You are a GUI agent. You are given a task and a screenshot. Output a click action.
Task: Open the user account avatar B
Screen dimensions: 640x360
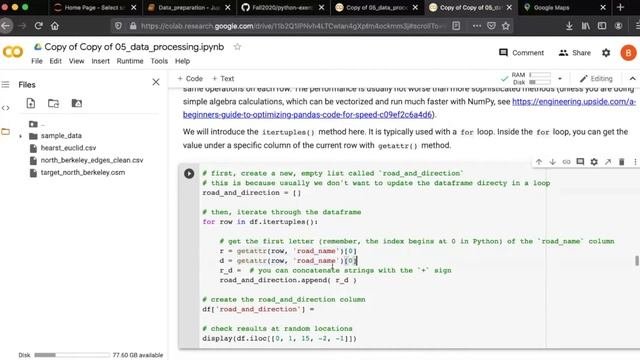click(x=628, y=53)
